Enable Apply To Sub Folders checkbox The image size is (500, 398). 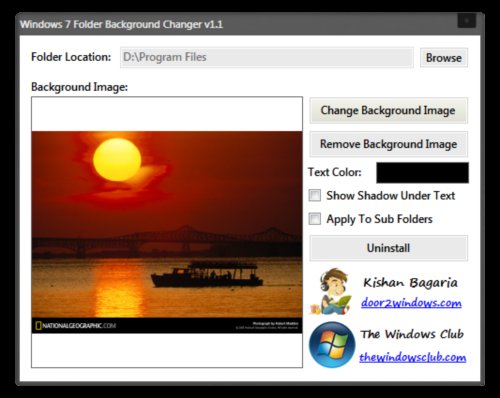coord(315,219)
